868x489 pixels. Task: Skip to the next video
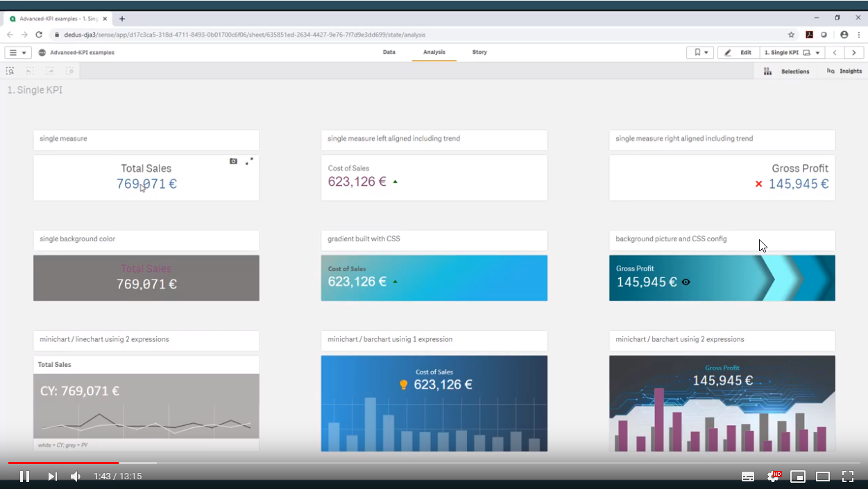coord(52,477)
